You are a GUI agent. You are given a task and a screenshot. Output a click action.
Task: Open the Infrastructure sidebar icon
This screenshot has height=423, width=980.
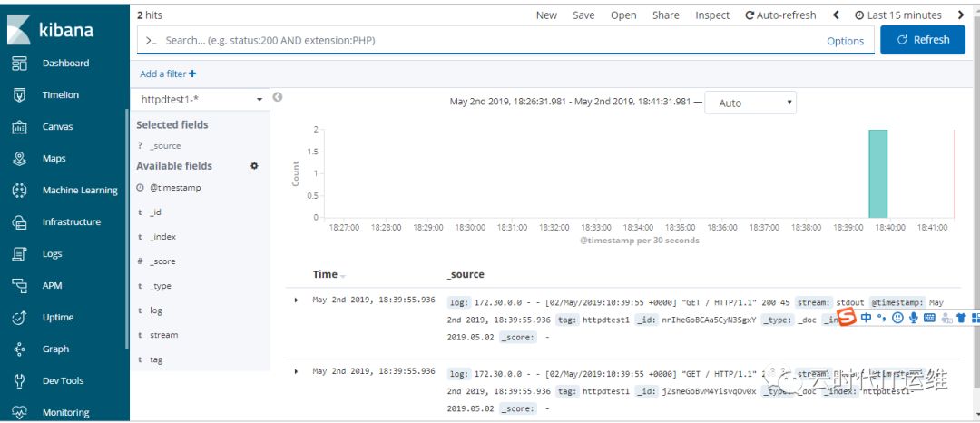pyautogui.click(x=19, y=221)
